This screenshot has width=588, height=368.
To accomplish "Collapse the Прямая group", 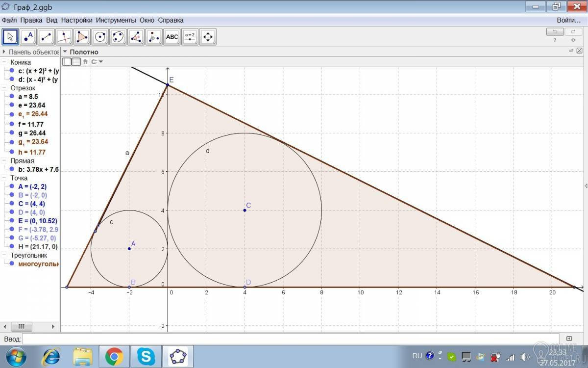I will 4,160.
